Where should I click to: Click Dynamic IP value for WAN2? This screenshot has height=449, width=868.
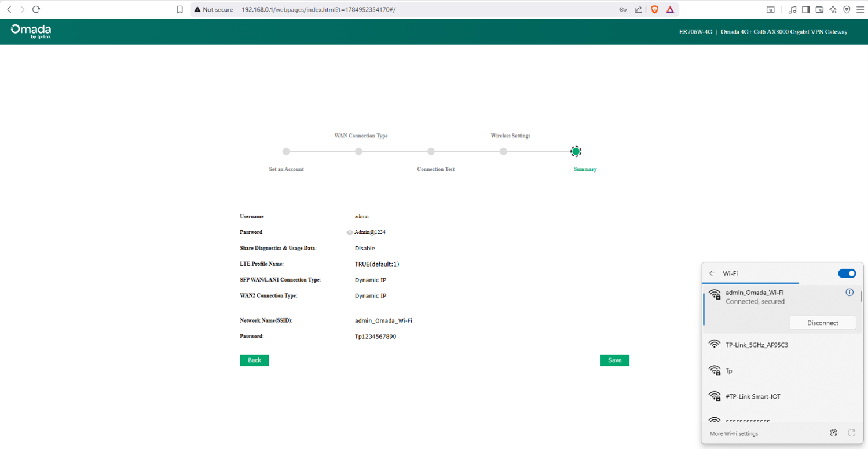(x=371, y=296)
